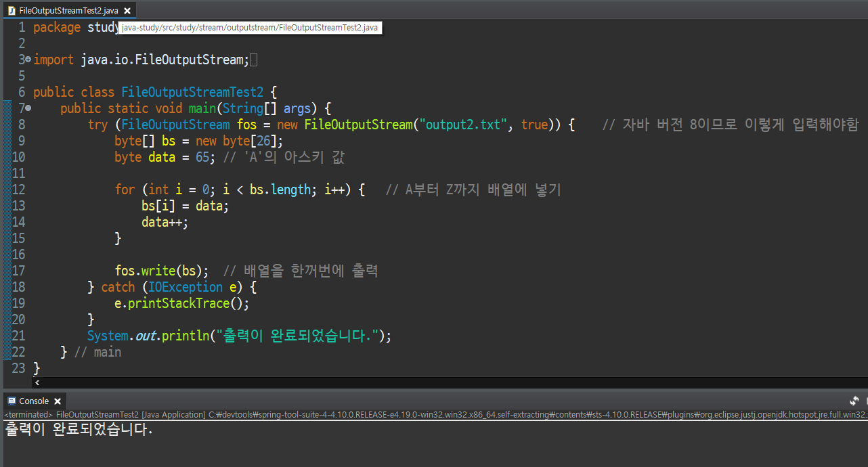The height and width of the screenshot is (467, 868).
Task: Click the "try" keyword on line 8
Action: [x=97, y=125]
